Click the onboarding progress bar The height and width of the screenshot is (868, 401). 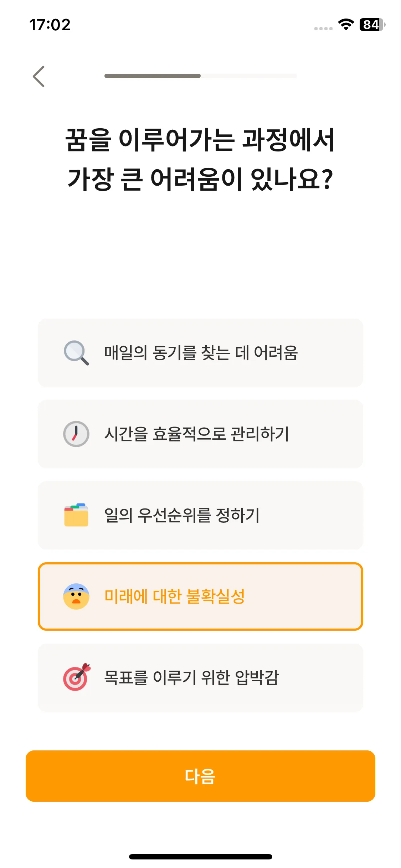[200, 76]
